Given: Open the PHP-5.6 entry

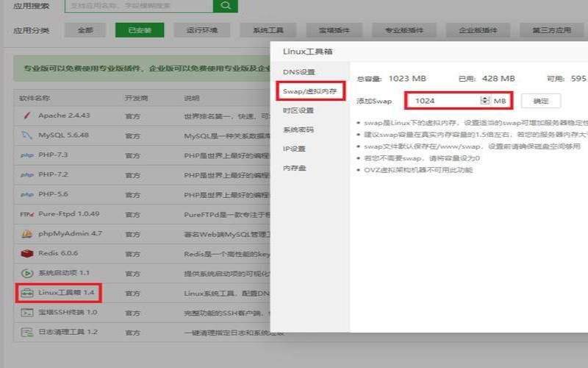Looking at the screenshot, I should [x=53, y=194].
